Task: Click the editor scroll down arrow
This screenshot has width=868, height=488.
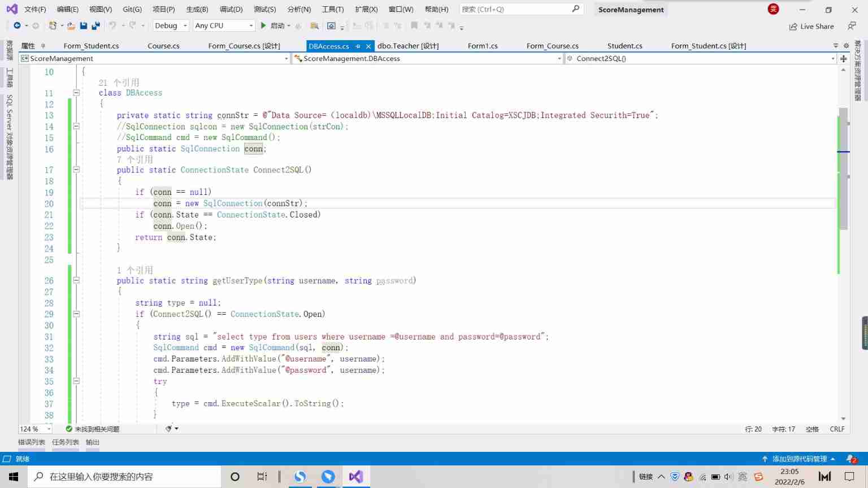Action: point(844,419)
